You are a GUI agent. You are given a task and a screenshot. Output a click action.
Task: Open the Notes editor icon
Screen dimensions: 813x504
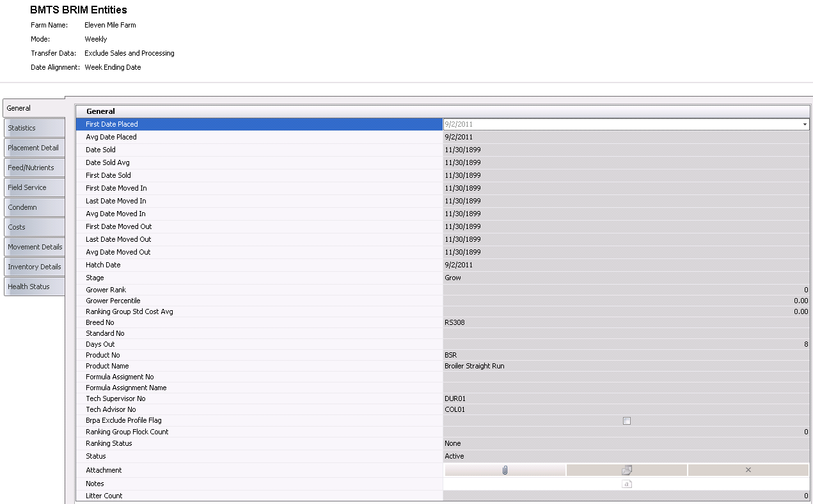click(627, 484)
